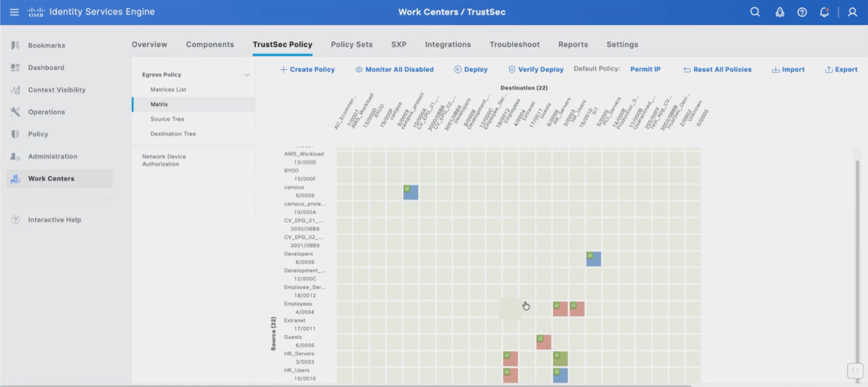Click the Export label

coord(846,70)
